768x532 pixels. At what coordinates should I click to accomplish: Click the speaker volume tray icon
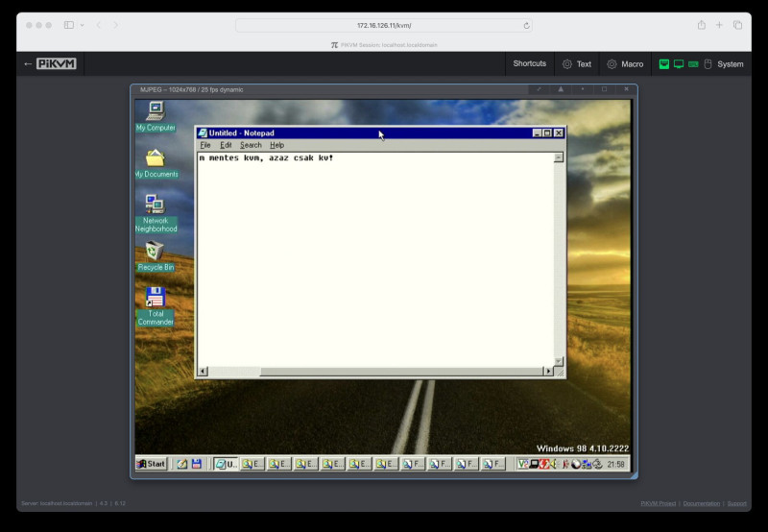coord(554,464)
